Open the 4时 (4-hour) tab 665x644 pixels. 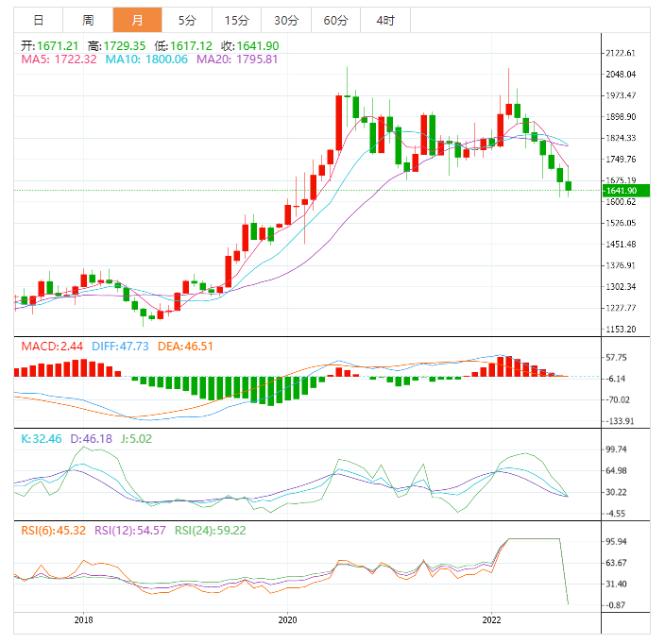pos(385,20)
